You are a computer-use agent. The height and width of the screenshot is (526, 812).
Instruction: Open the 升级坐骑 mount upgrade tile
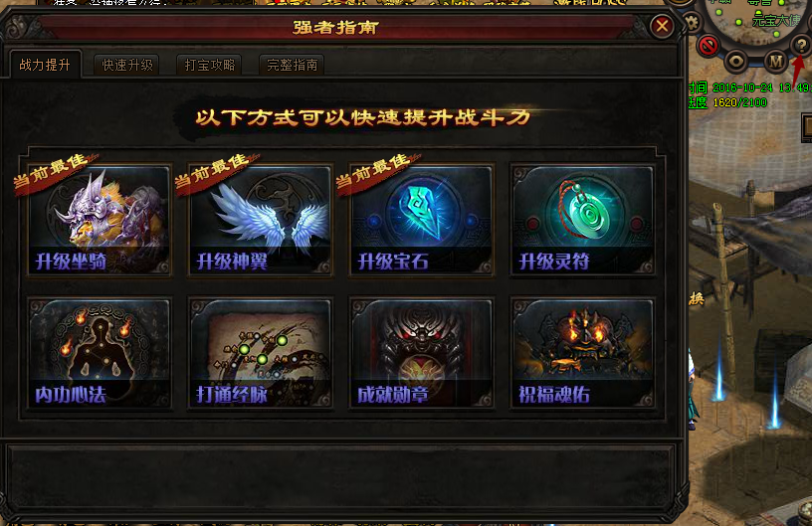pyautogui.click(x=100, y=220)
